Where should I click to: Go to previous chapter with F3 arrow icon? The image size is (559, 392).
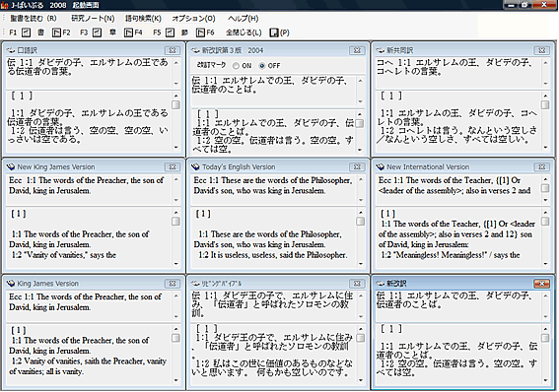[x=97, y=33]
